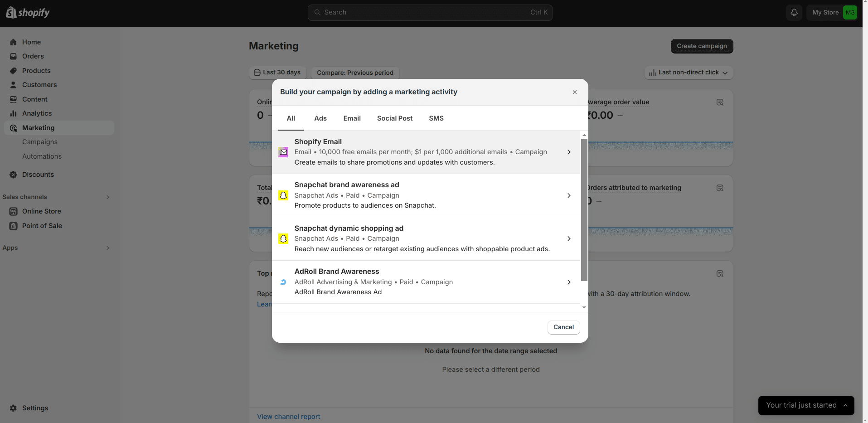Open the Orders section icon in sidebar
The image size is (868, 423).
pyautogui.click(x=14, y=56)
